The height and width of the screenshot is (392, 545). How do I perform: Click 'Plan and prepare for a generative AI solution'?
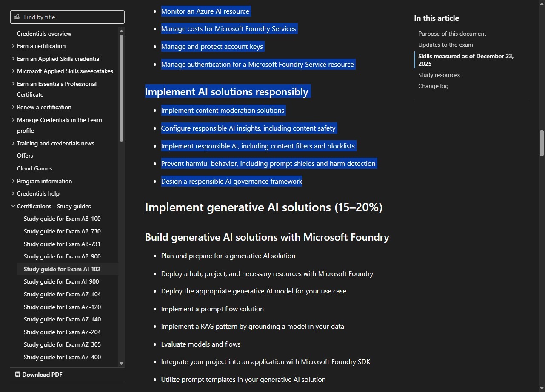pyautogui.click(x=228, y=256)
